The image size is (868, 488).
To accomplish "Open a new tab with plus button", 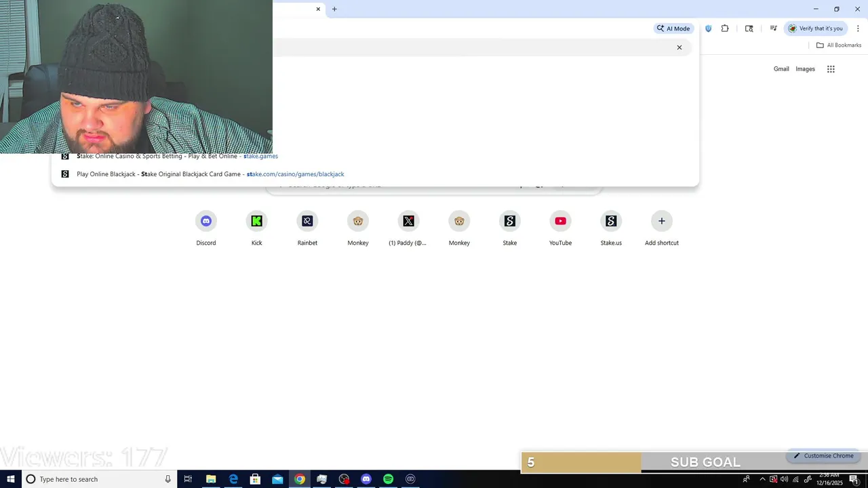I will click(x=334, y=9).
